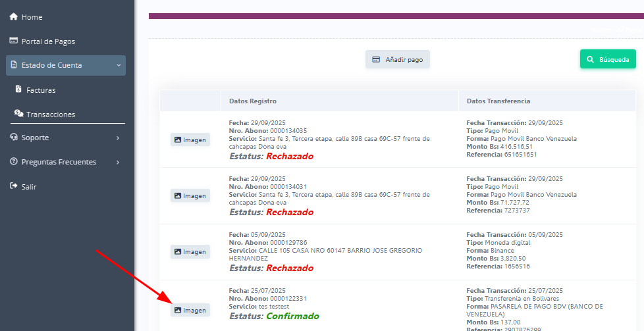Collapse the Estado de Cuenta chevron
644x331 pixels.
[118, 65]
